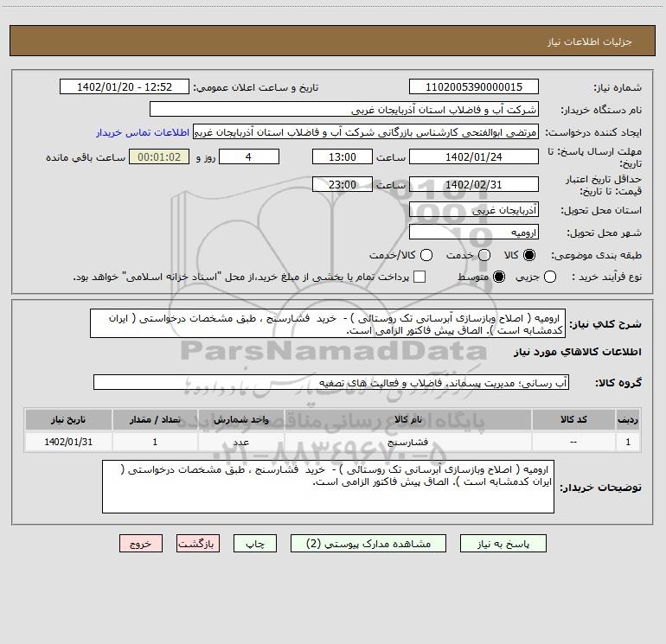Screen dimensions: 666x644
Task: Click the فشارسنج item name cell
Action: [x=407, y=442]
